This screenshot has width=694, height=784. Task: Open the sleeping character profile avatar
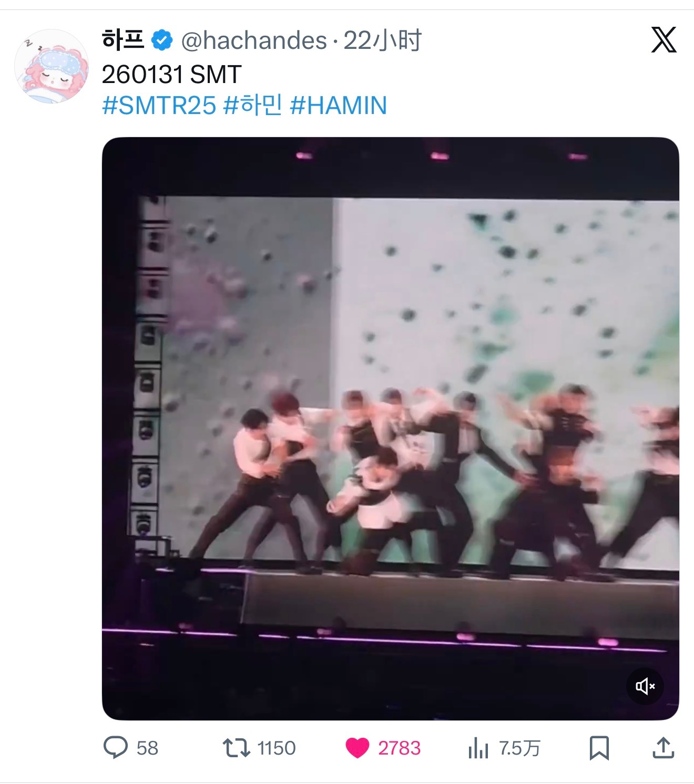point(52,66)
